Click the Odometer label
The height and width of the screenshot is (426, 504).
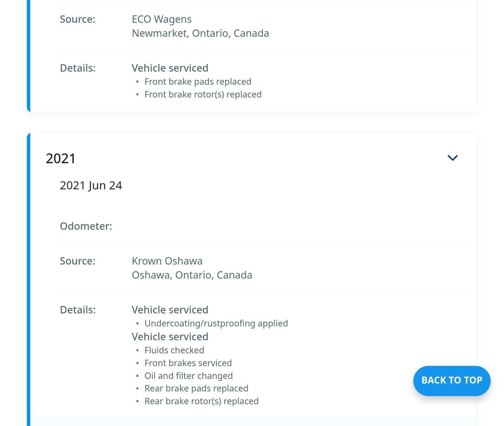click(85, 226)
